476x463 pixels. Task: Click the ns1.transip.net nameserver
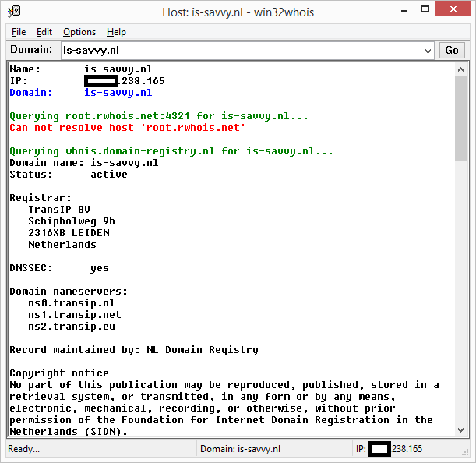[x=75, y=314]
